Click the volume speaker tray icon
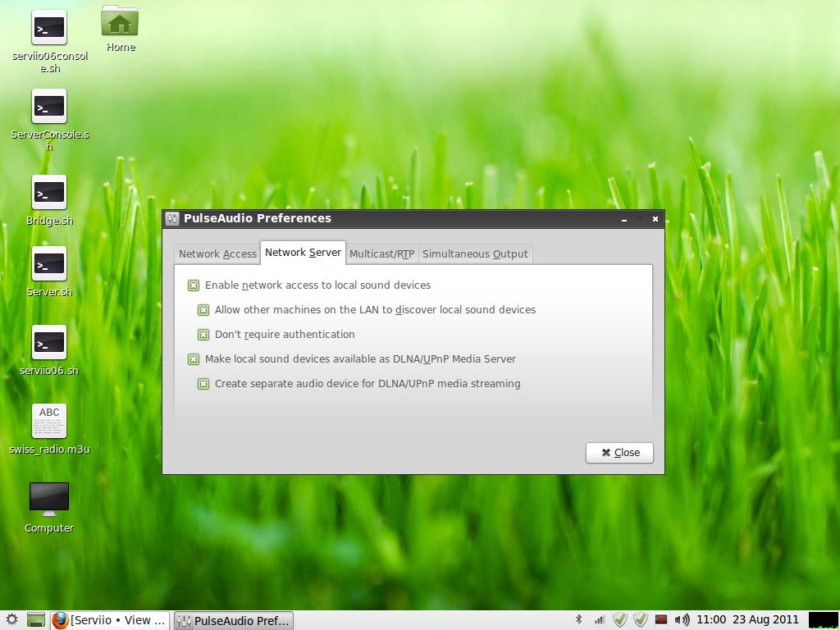 682,620
